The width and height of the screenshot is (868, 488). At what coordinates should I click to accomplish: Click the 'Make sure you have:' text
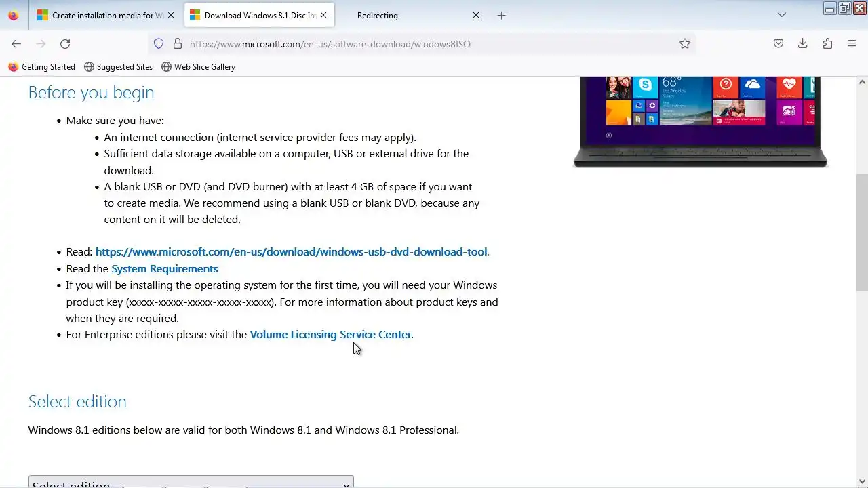115,121
